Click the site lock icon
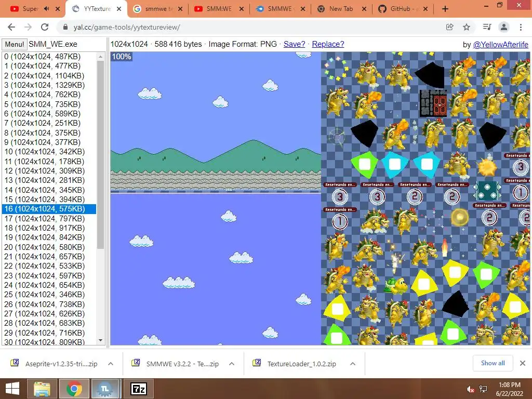This screenshot has width=532, height=399. [x=65, y=27]
